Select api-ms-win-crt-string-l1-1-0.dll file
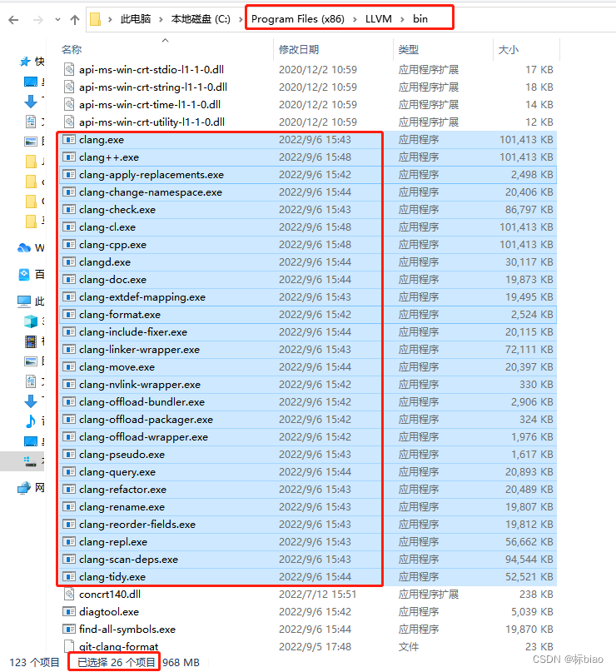 [x=153, y=87]
